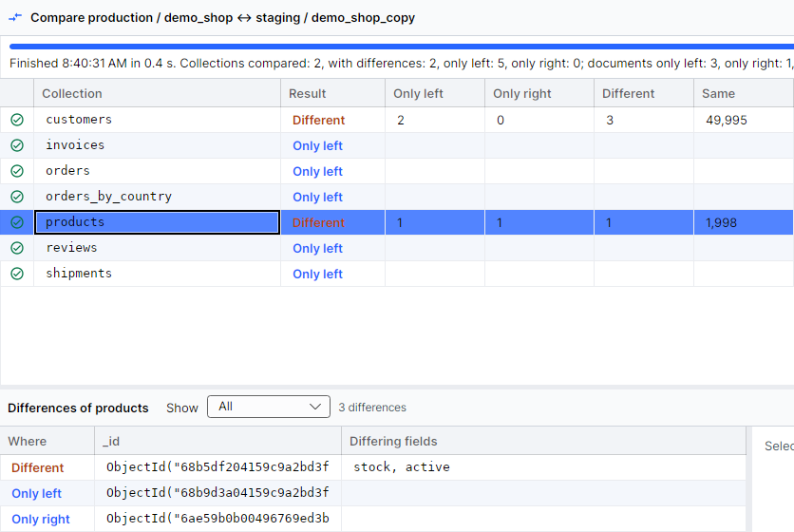This screenshot has width=794, height=532.
Task: Select the customers collection row
Action: pyautogui.click(x=397, y=120)
